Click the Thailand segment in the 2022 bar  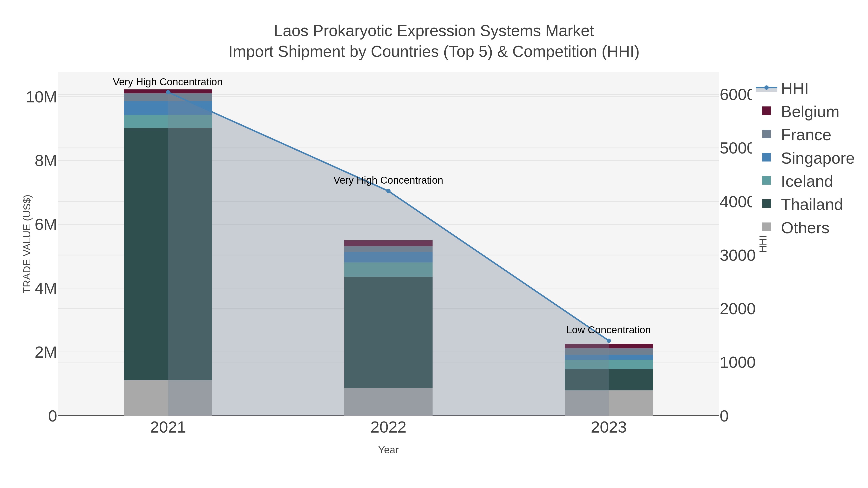(x=388, y=332)
